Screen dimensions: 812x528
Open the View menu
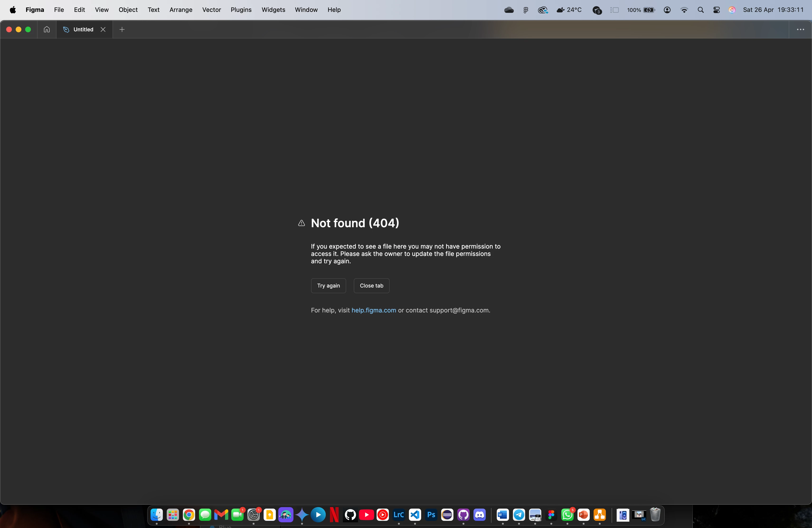(x=102, y=10)
